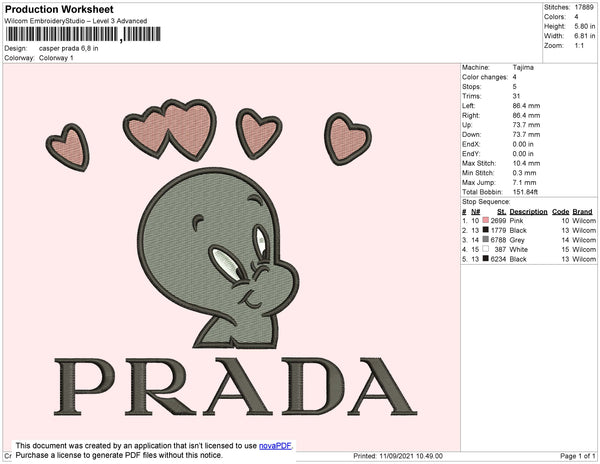Select stitch count 6234
The height and width of the screenshot is (464, 600).
click(x=498, y=259)
